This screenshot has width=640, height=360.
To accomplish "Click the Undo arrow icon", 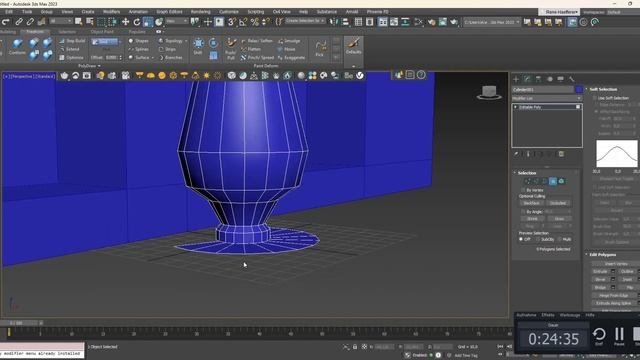I will [x=6, y=22].
